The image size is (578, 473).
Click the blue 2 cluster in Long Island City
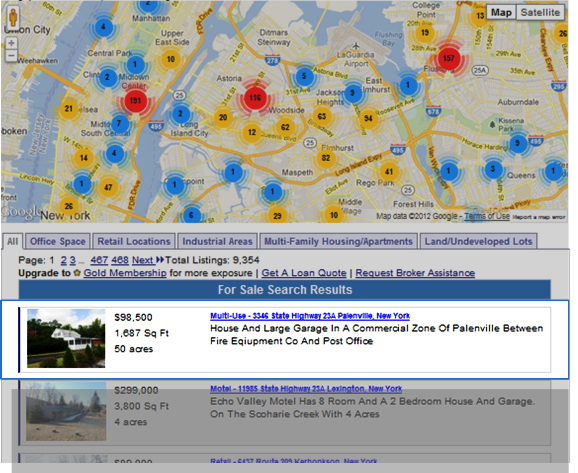180,114
